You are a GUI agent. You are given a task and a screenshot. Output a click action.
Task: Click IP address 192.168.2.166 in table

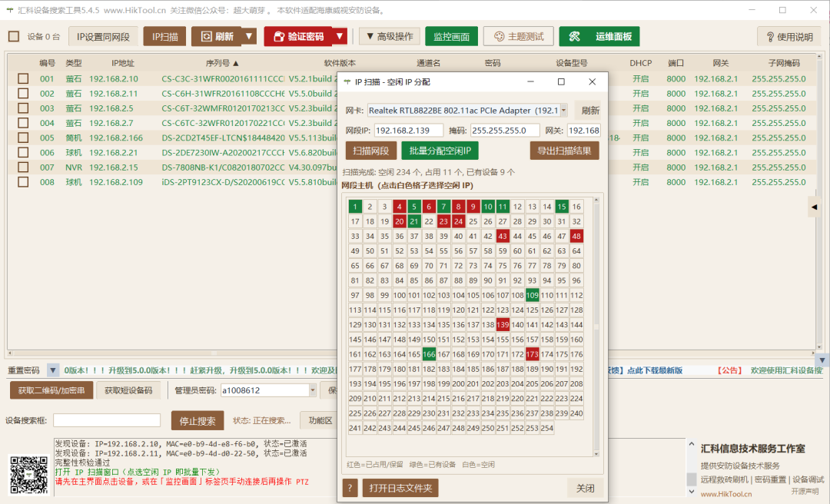point(116,138)
